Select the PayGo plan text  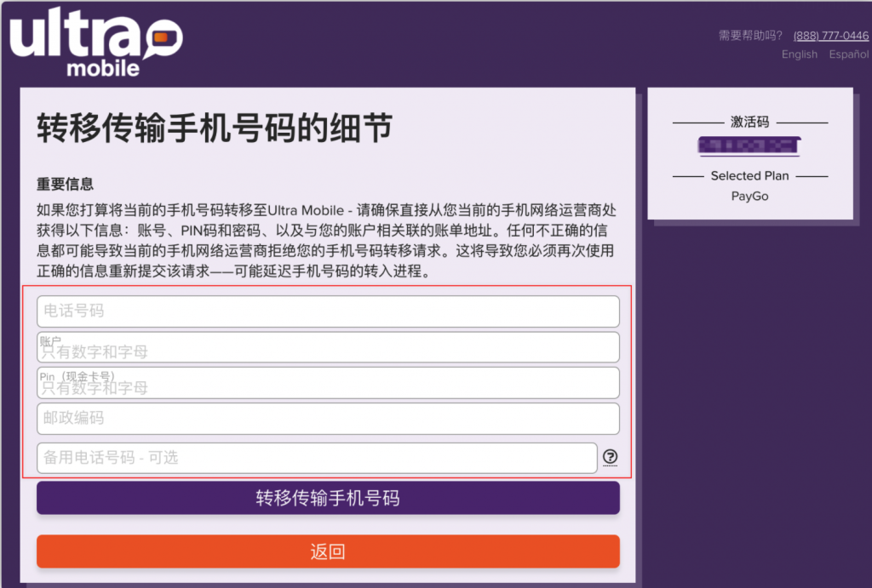pyautogui.click(x=749, y=197)
